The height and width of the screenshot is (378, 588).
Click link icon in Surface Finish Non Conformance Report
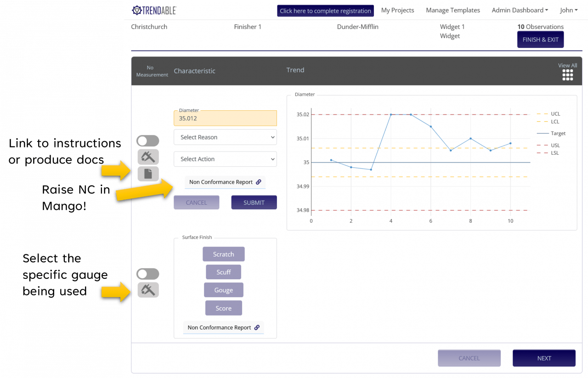[257, 327]
